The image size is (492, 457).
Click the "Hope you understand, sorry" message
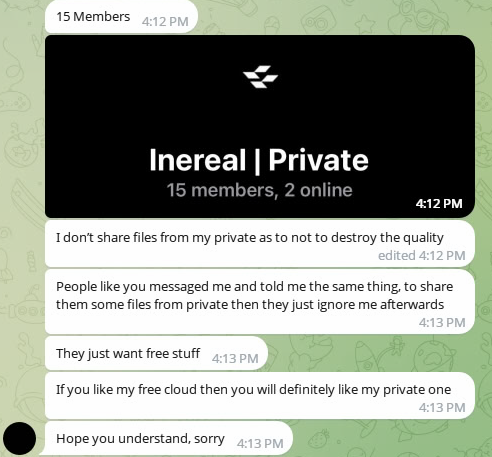coord(169,438)
